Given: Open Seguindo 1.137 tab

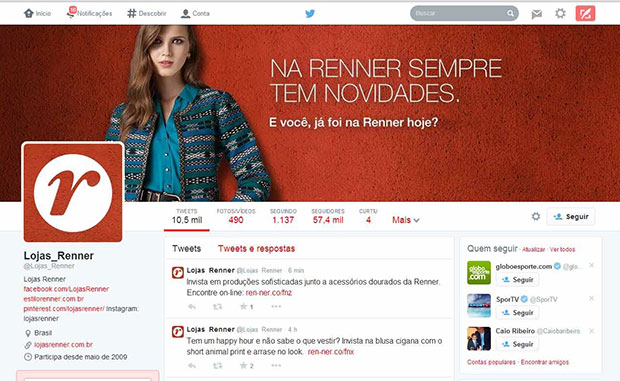Looking at the screenshot, I should (283, 217).
